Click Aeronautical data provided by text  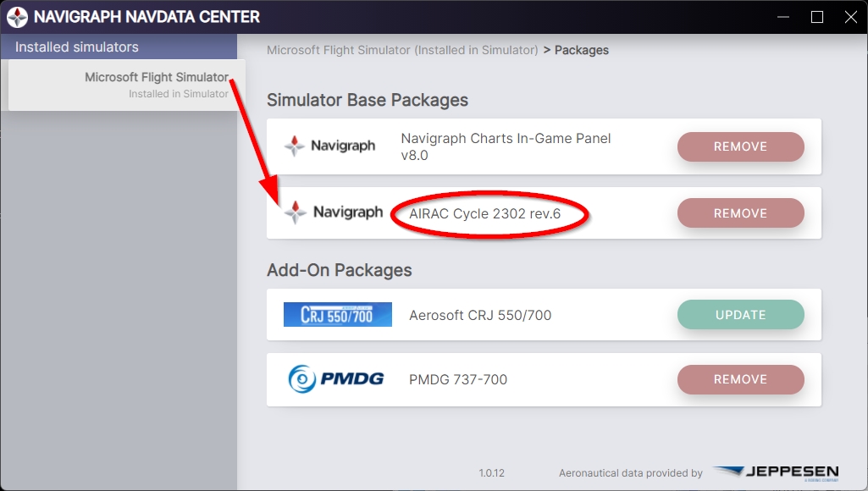coord(631,473)
